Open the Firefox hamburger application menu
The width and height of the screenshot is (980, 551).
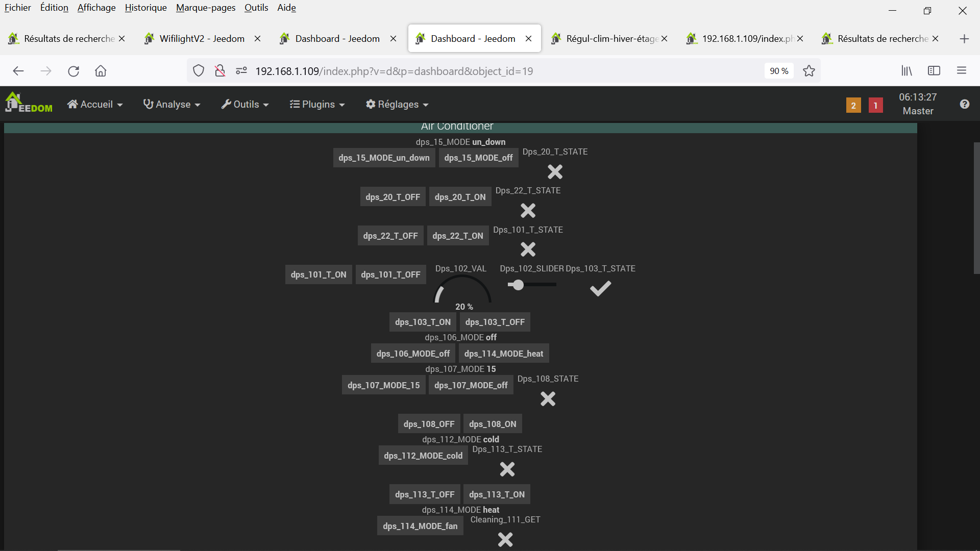point(961,71)
